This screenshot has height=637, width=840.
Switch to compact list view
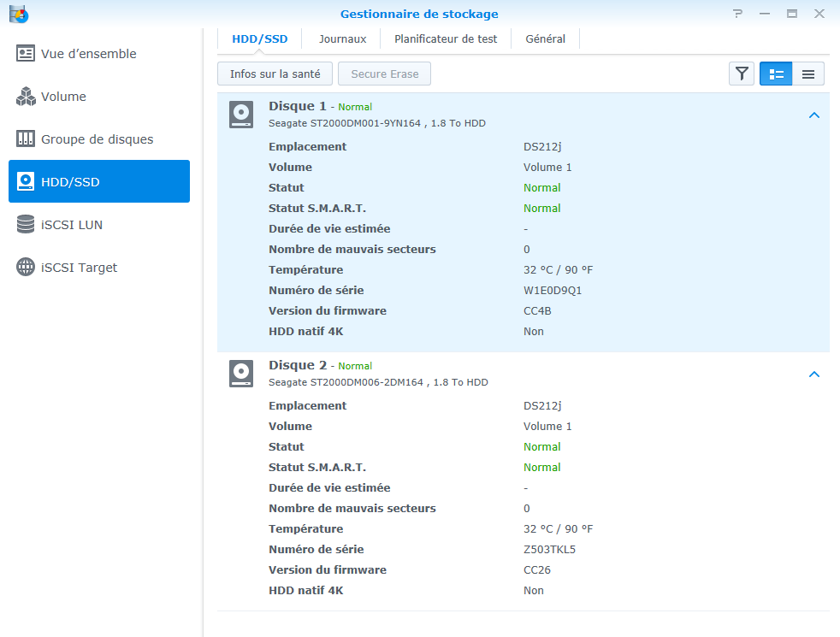[808, 74]
